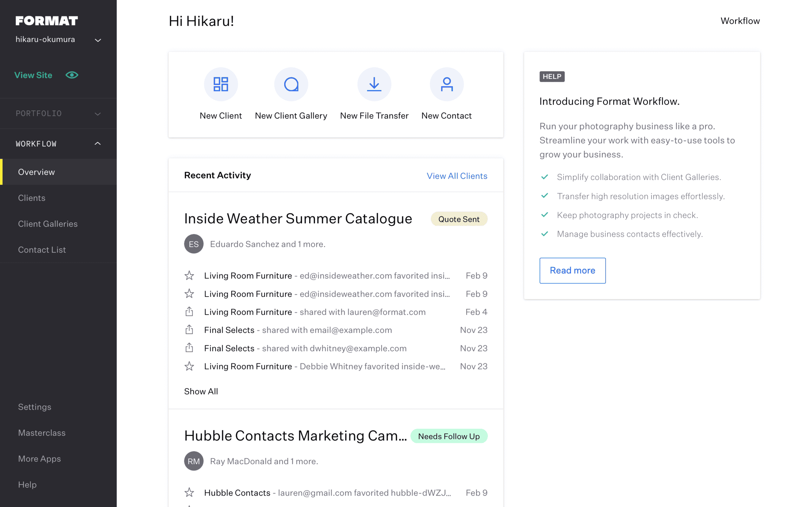The image size is (812, 507).
Task: Open the hikaru-okumura account dropdown
Action: (x=98, y=40)
